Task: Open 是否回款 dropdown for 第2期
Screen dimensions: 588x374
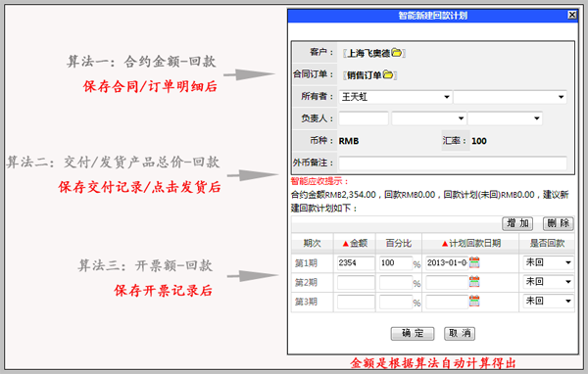Action: click(x=548, y=281)
